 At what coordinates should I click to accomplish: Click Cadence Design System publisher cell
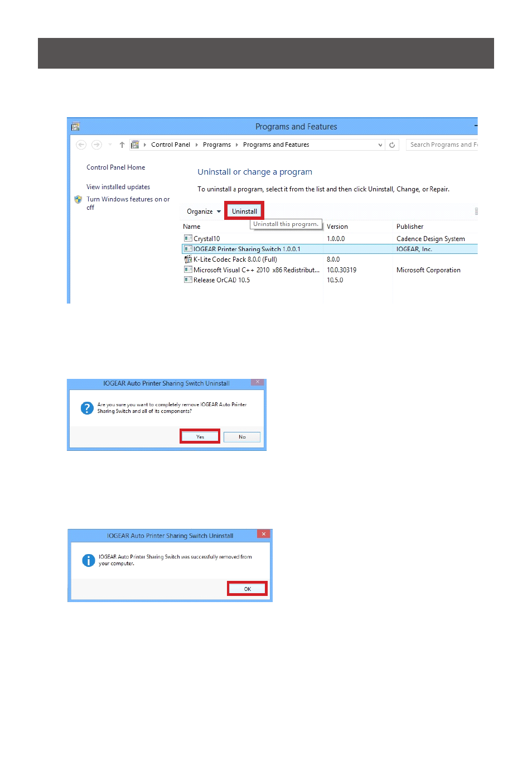click(x=431, y=239)
